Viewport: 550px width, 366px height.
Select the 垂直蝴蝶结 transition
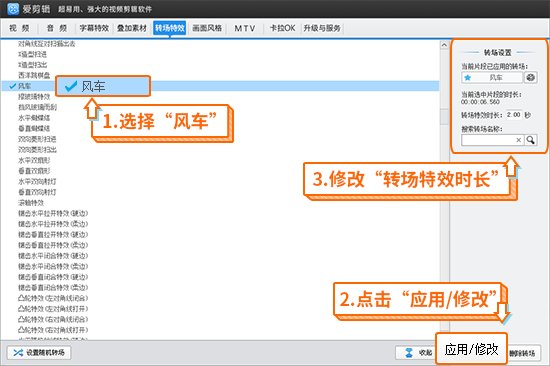click(x=34, y=128)
